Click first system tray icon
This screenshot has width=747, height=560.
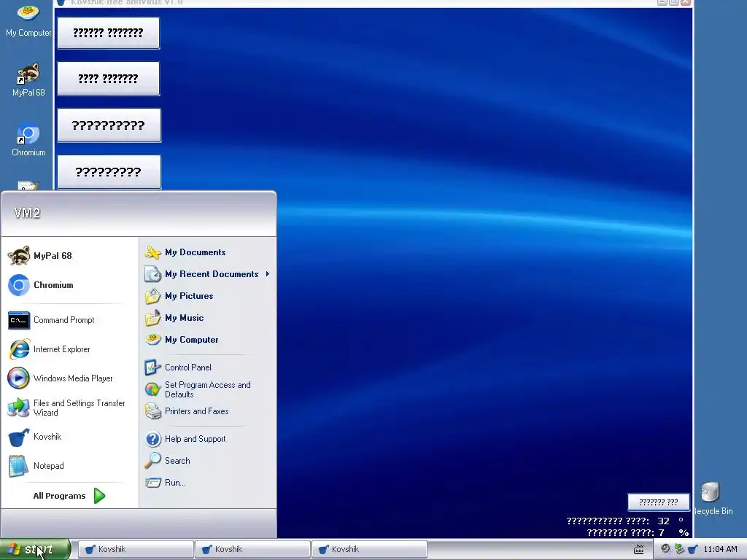coord(665,549)
